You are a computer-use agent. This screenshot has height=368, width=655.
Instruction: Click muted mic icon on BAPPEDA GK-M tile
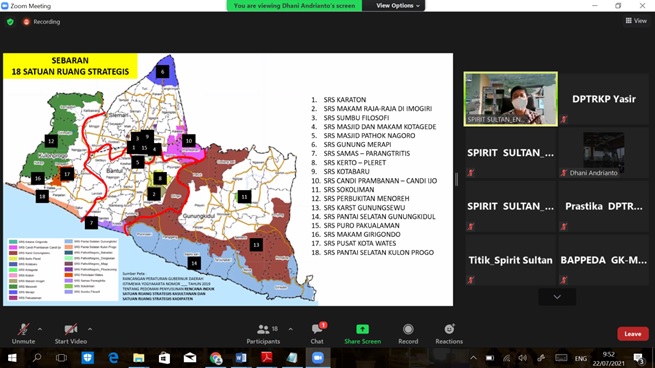pyautogui.click(x=564, y=280)
